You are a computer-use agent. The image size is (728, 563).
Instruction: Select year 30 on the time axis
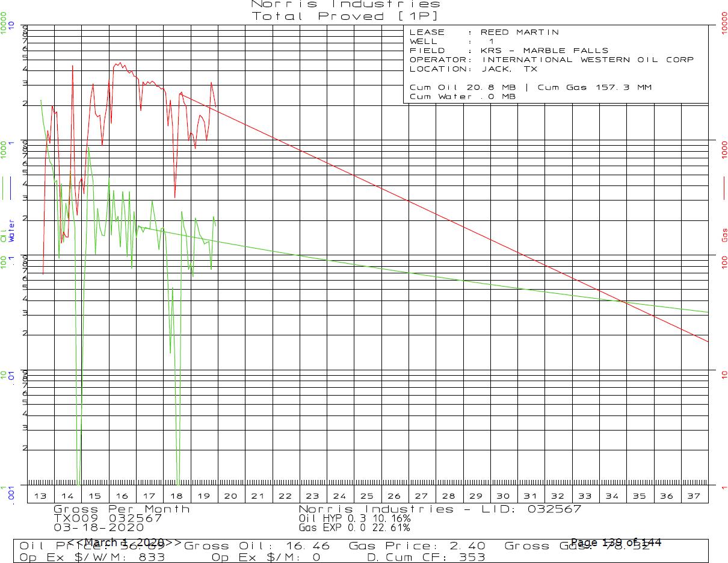point(503,496)
